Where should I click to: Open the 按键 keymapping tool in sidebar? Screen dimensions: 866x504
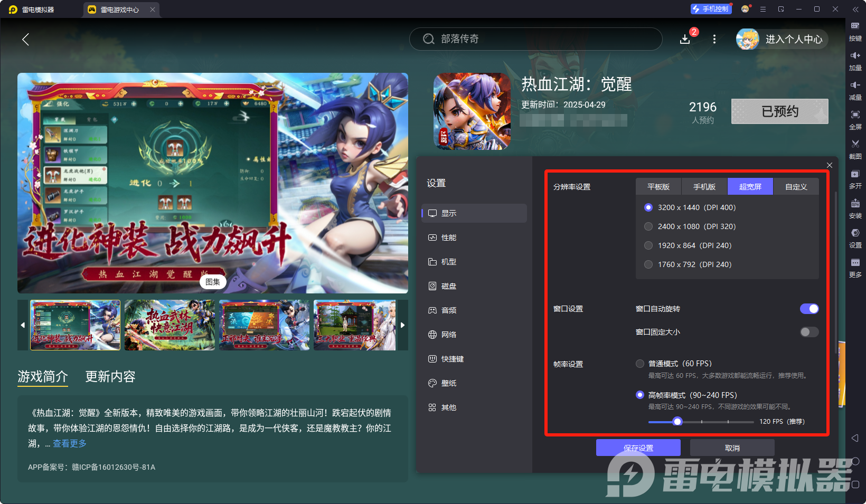click(855, 31)
